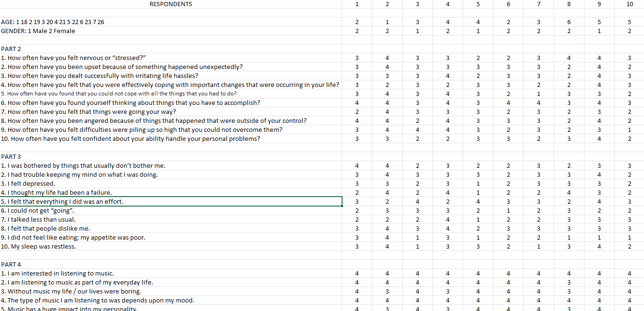
Task: Select respondent 8's age value cell
Action: click(x=569, y=22)
